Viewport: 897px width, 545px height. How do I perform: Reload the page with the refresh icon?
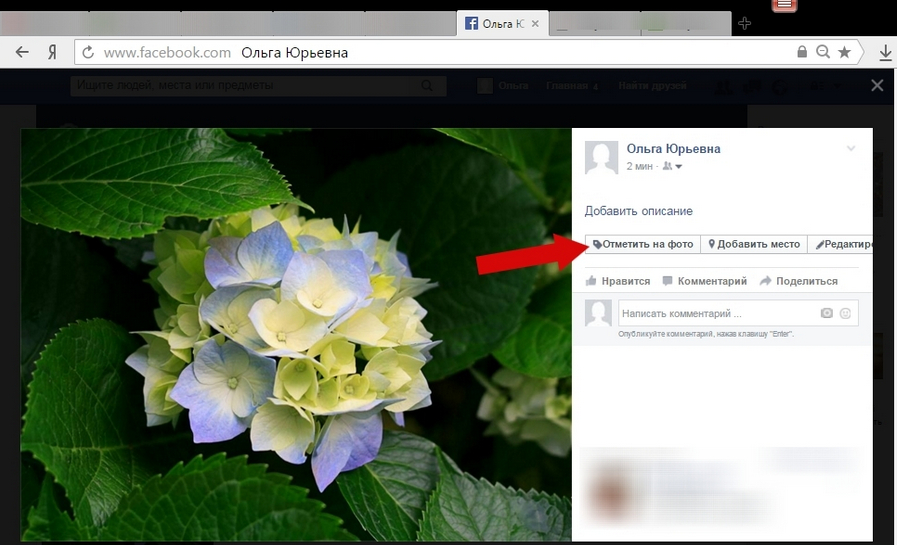pyautogui.click(x=88, y=53)
